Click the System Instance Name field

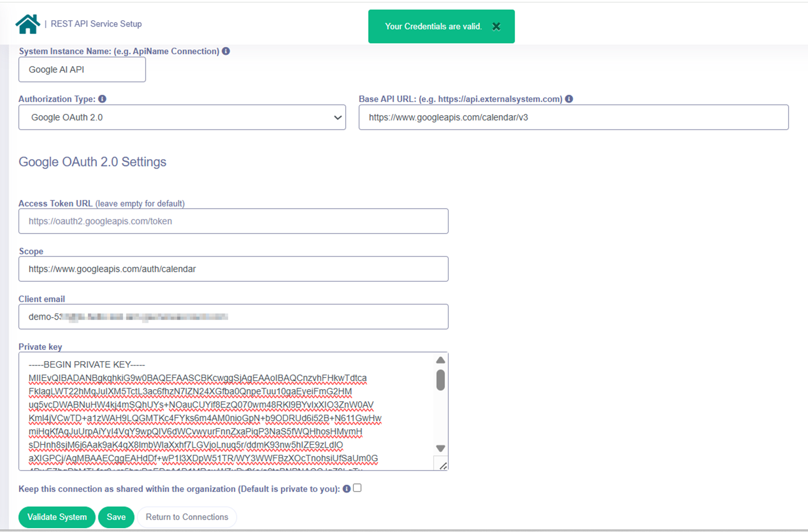tap(82, 70)
